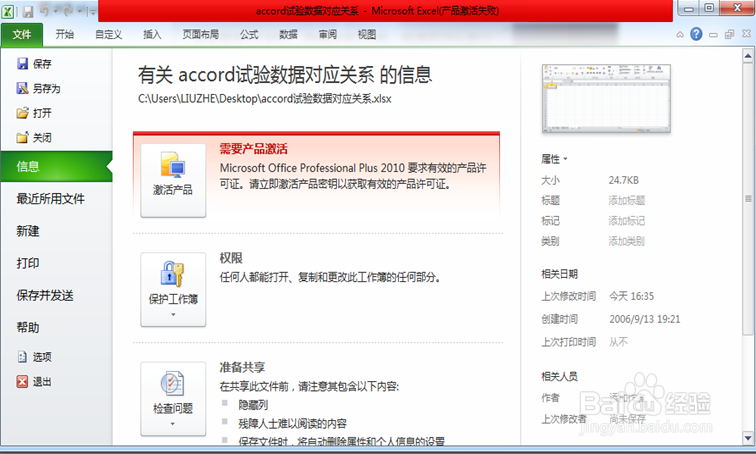Click the 权限 heading

pyautogui.click(x=231, y=258)
